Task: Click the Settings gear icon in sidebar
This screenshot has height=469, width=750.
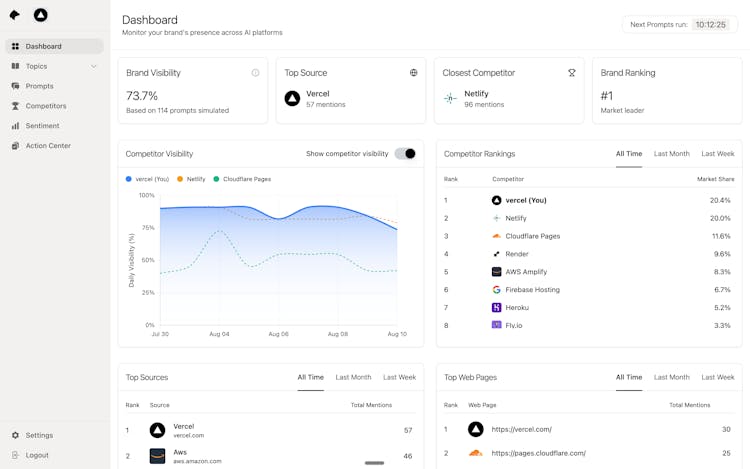Action: pos(15,435)
